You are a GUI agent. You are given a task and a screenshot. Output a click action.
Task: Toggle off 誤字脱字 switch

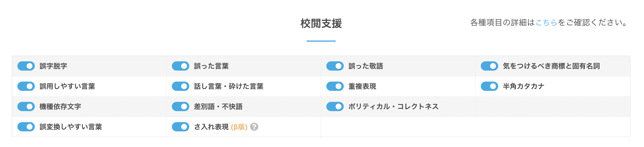click(x=26, y=66)
